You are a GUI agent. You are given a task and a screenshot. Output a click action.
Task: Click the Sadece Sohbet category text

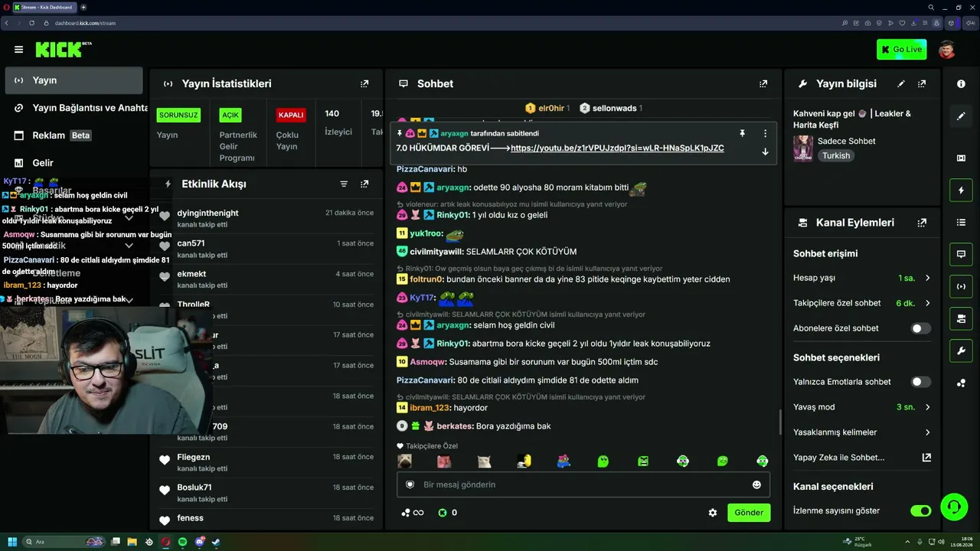(x=846, y=141)
